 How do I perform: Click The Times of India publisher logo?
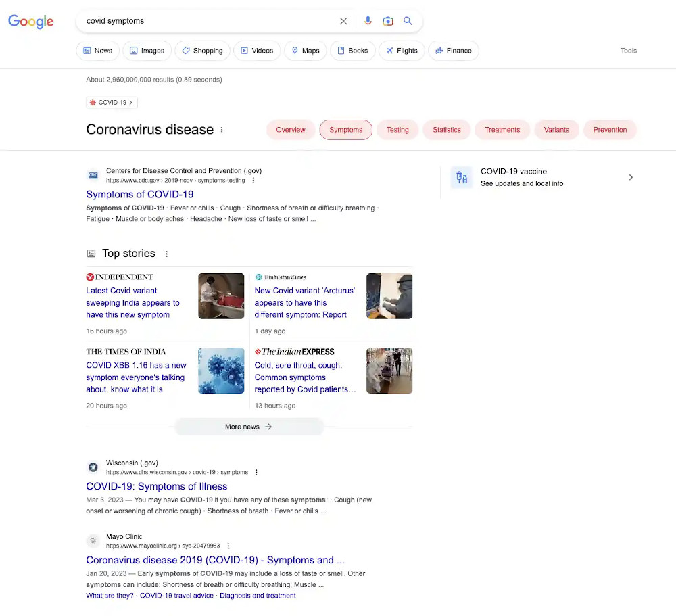click(x=126, y=352)
